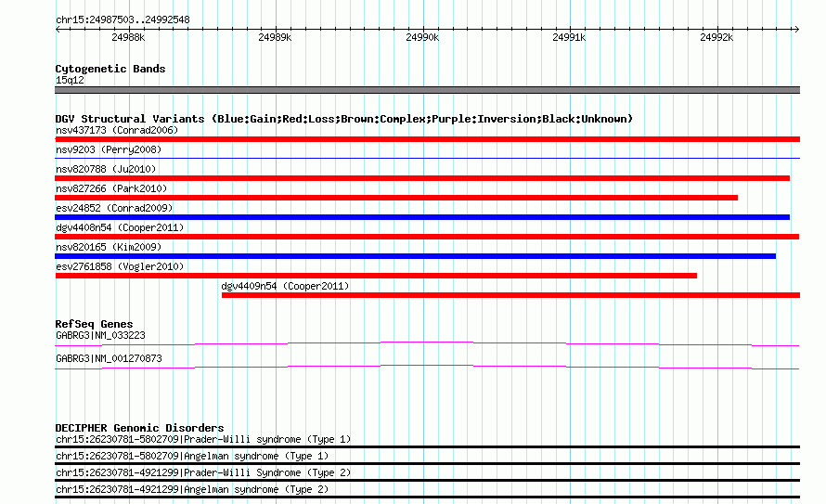Image resolution: width=826 pixels, height=504 pixels.
Task: Select the blue bar under nsv820165
Action: pyautogui.click(x=415, y=256)
